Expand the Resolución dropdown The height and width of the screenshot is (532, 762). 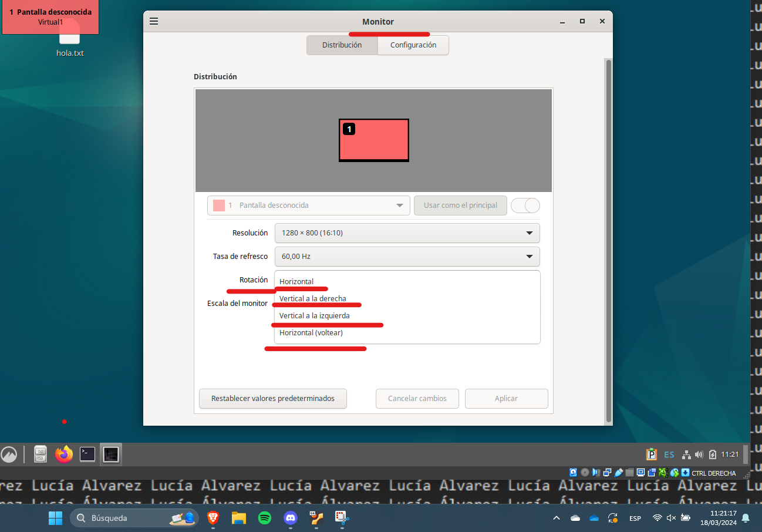pos(407,233)
